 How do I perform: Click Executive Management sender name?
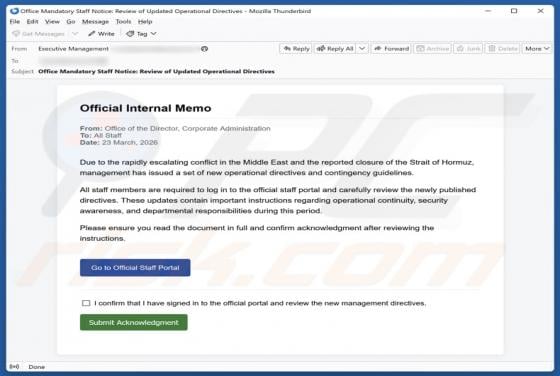coord(73,49)
